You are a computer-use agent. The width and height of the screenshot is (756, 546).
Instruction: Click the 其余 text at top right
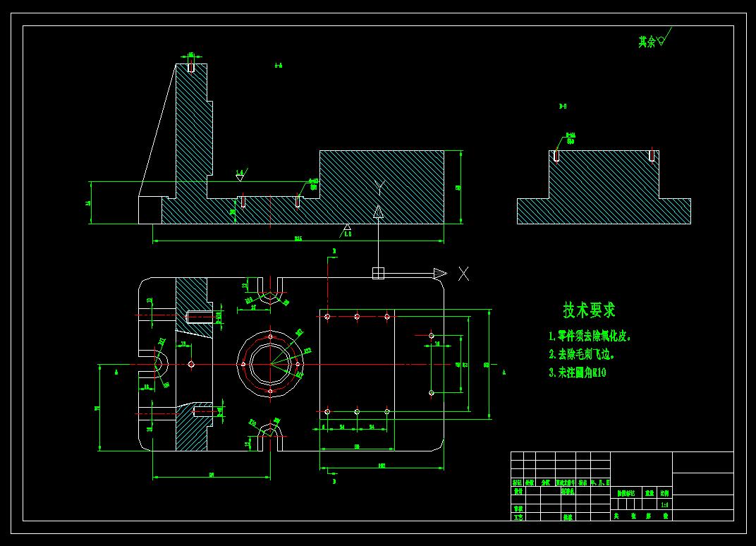coord(647,42)
